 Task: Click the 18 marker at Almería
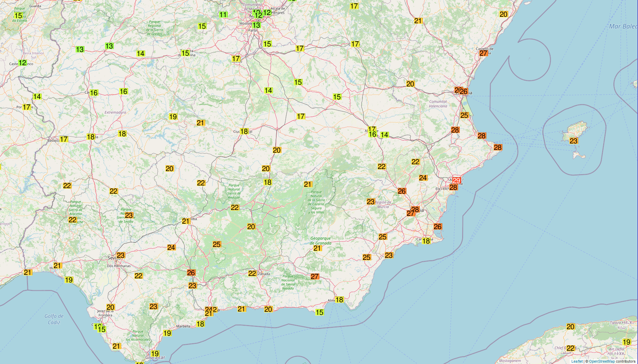(x=339, y=300)
